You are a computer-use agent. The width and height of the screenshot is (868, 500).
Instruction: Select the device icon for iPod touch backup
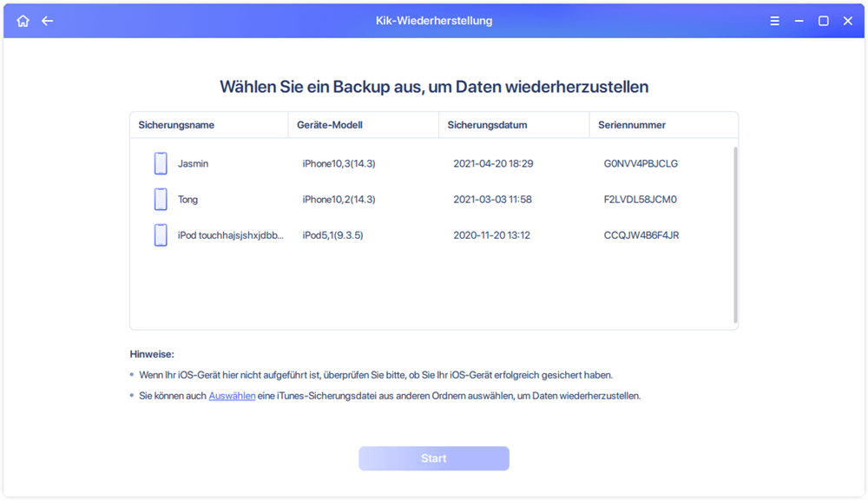(161, 234)
